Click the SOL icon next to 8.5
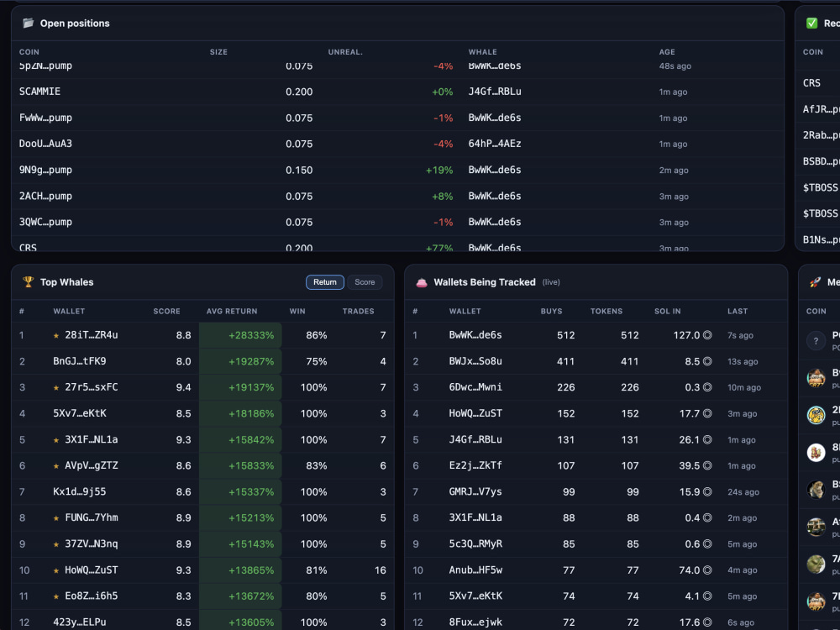Viewport: 840px width, 630px height. (x=707, y=361)
